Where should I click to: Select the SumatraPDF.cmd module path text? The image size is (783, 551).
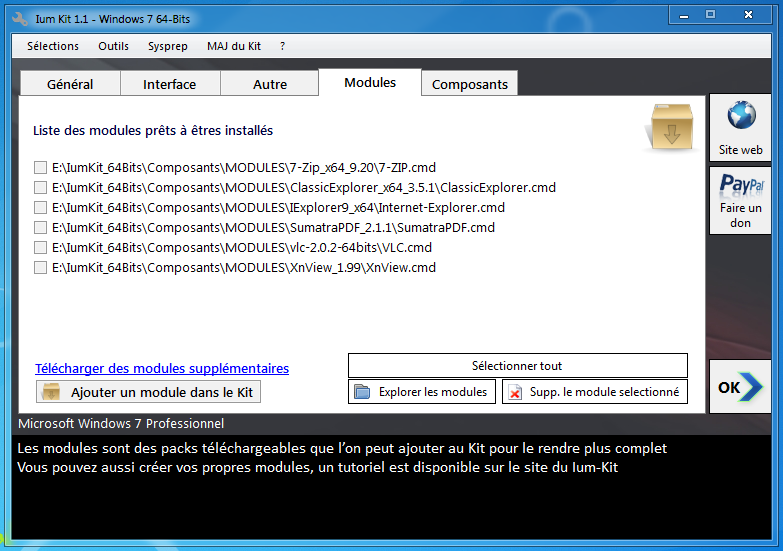coord(273,227)
